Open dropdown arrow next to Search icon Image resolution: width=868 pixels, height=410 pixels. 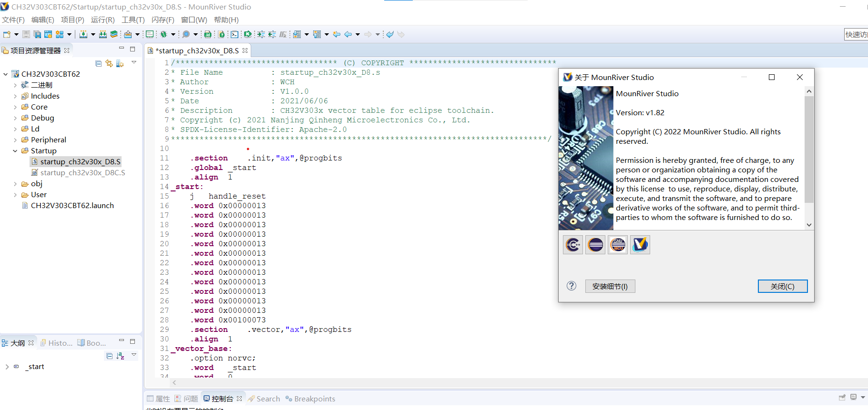pyautogui.click(x=195, y=34)
